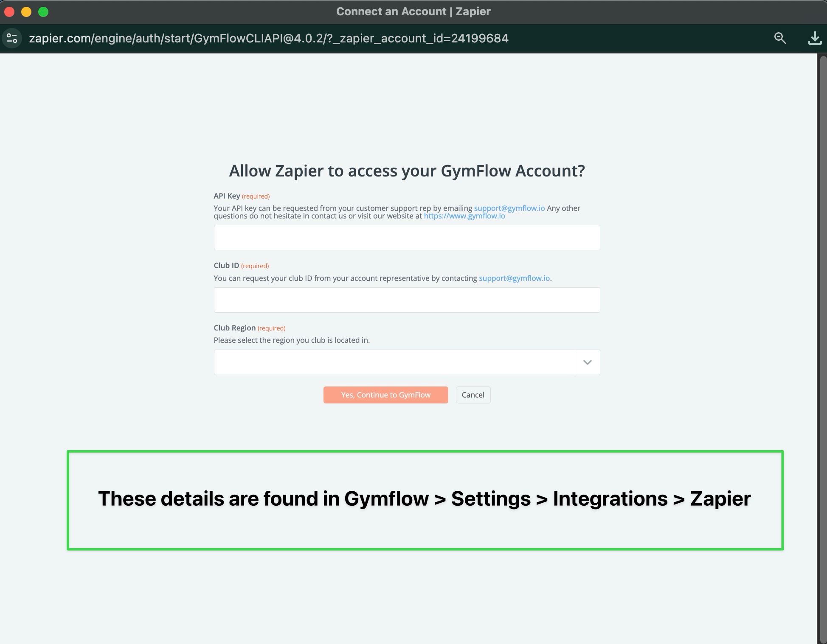Open support@gymflow.io link under API Key
827x644 pixels.
pyautogui.click(x=509, y=208)
